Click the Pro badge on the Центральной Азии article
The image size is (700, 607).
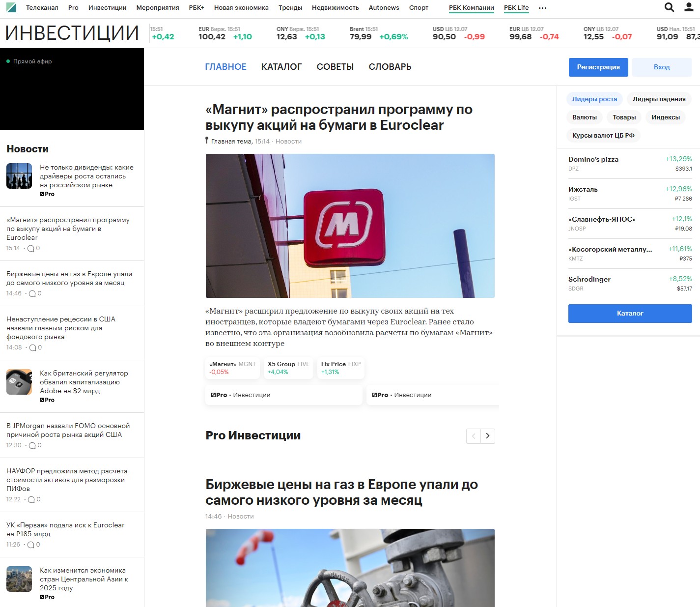47,597
